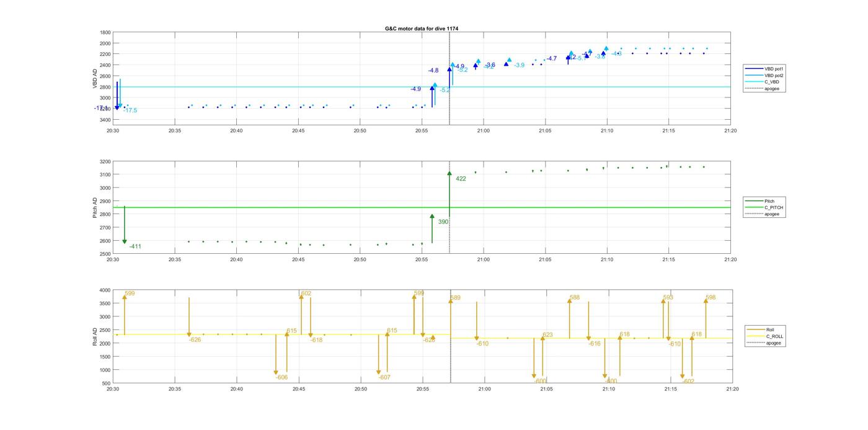Click the '-616' roll data label
The width and height of the screenshot is (868, 430).
tap(595, 344)
